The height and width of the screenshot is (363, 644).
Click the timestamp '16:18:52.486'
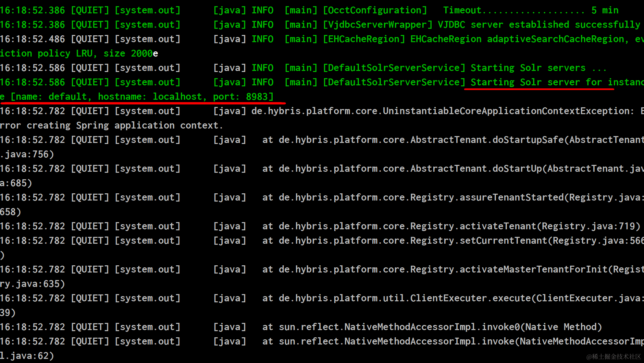(x=33, y=39)
